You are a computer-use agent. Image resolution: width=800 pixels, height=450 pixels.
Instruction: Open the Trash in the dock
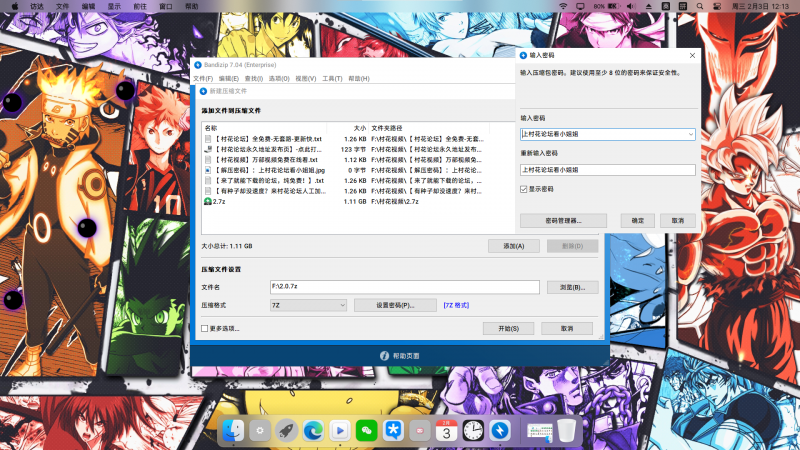pos(567,430)
